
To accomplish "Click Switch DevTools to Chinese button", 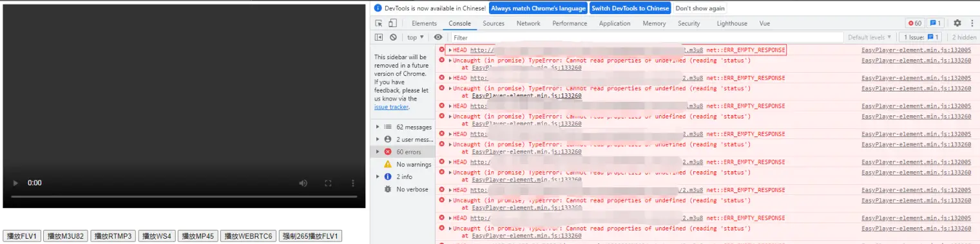I will coord(630,8).
